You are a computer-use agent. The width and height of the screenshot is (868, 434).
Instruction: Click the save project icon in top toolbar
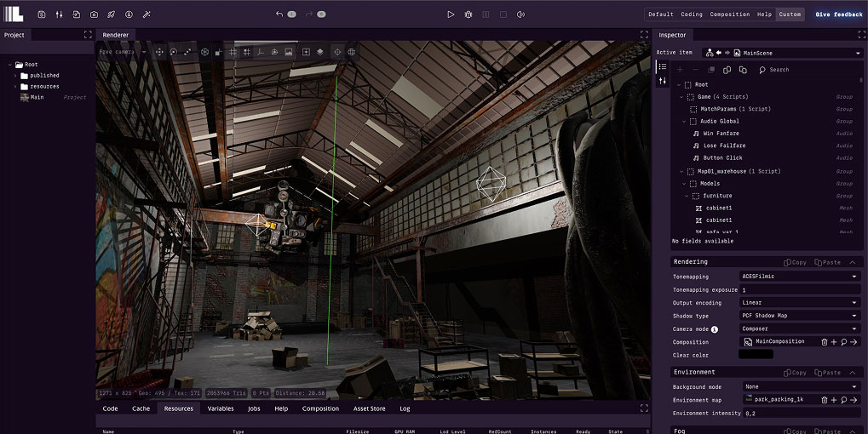click(42, 14)
